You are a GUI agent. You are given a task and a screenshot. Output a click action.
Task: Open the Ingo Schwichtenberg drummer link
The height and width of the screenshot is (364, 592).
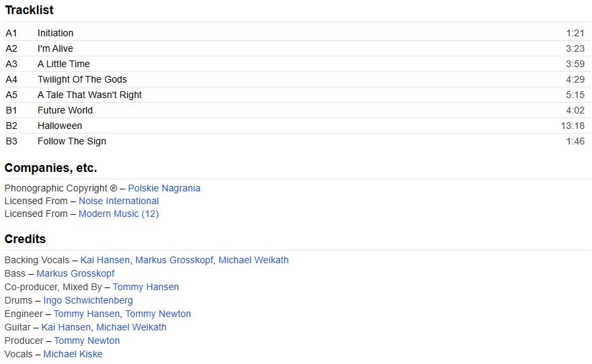88,300
